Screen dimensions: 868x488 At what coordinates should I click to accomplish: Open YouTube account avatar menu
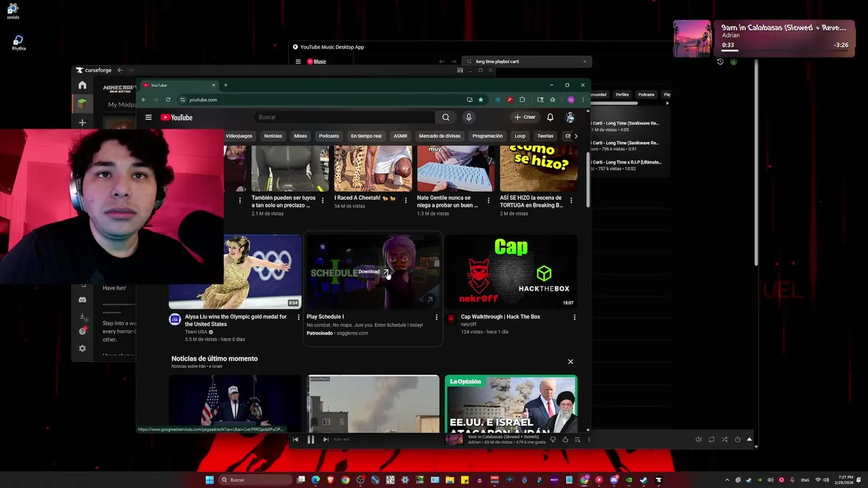[x=570, y=117]
